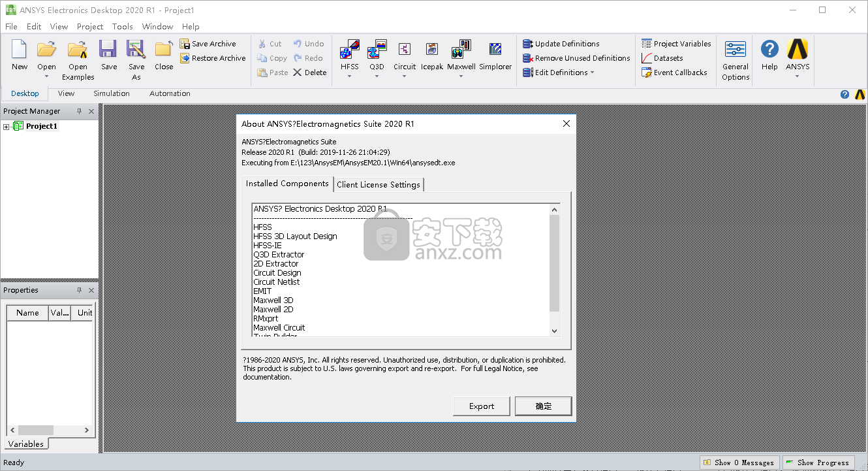Open the Edit Definitions dropdown
The image size is (868, 471).
[x=559, y=73]
